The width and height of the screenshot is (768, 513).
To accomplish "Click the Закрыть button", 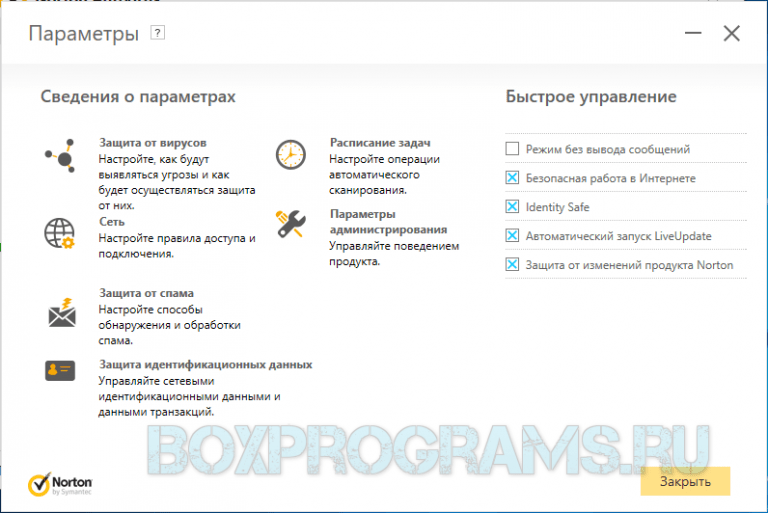I will pyautogui.click(x=685, y=481).
